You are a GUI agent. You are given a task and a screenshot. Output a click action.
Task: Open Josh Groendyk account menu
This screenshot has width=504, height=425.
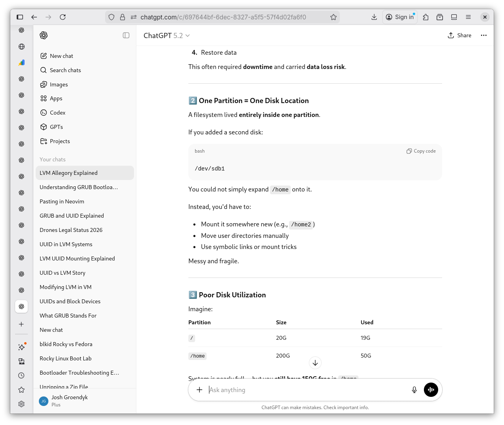tap(69, 400)
